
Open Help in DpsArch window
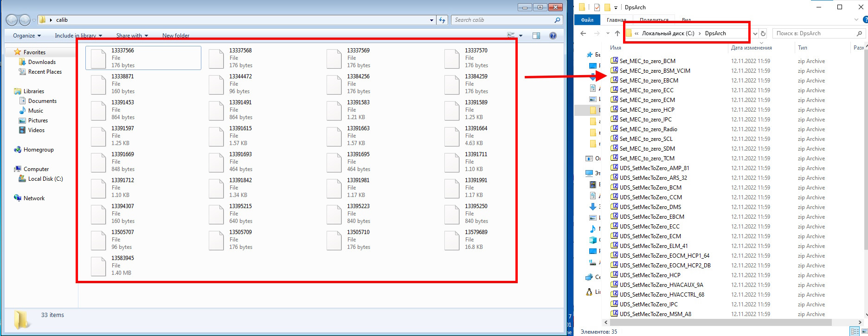(865, 20)
